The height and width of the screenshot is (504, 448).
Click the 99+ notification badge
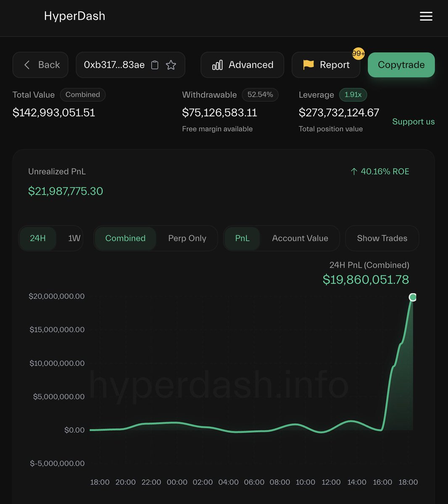tap(358, 54)
